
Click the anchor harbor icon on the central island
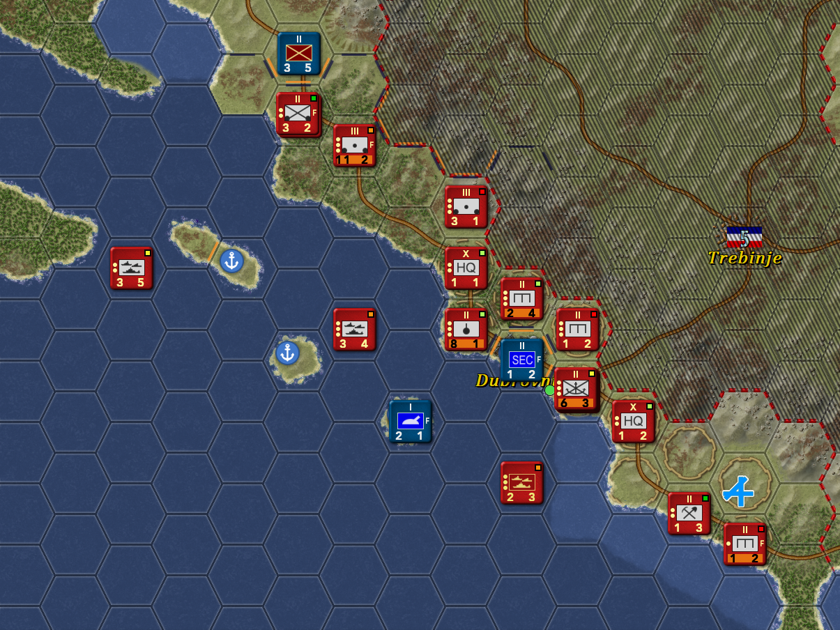point(288,351)
